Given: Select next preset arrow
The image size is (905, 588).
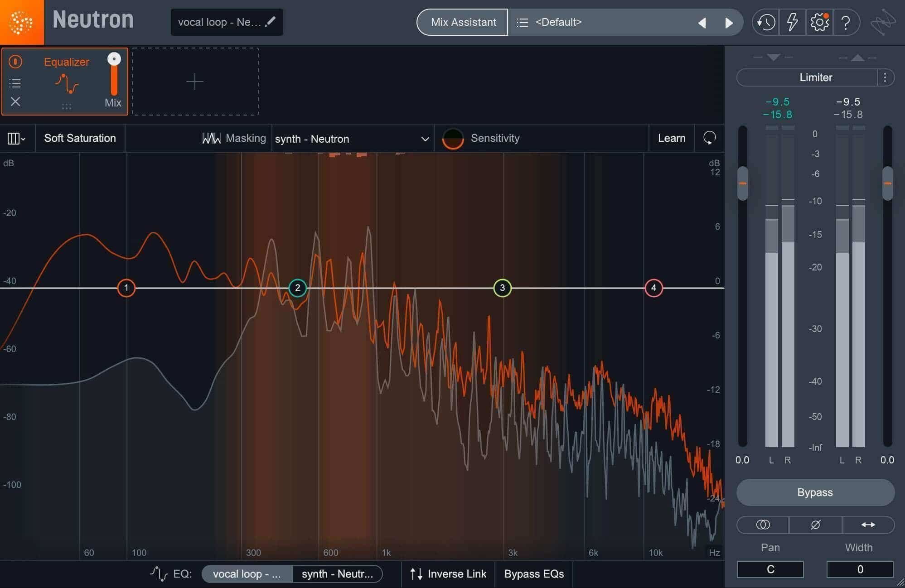Looking at the screenshot, I should coord(729,23).
